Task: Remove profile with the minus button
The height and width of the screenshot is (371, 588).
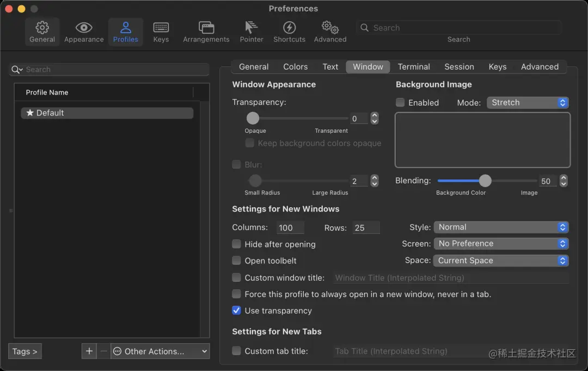Action: pyautogui.click(x=103, y=351)
